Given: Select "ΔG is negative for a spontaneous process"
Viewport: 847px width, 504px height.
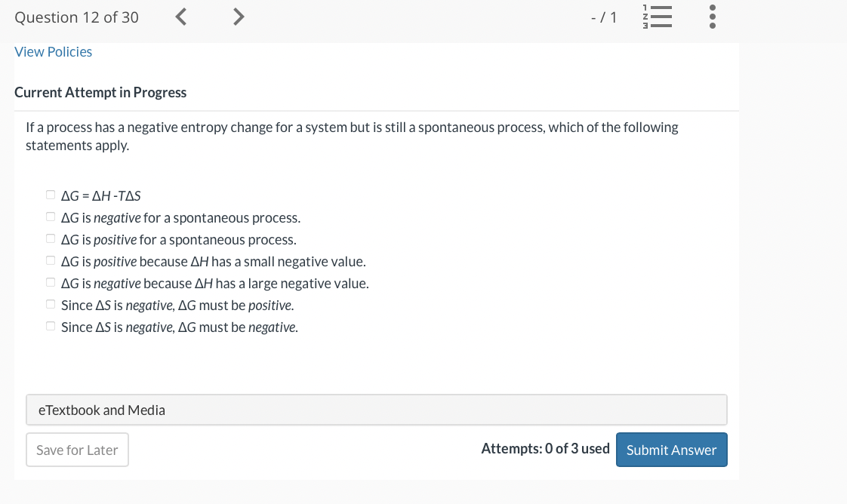Looking at the screenshot, I should (50, 217).
